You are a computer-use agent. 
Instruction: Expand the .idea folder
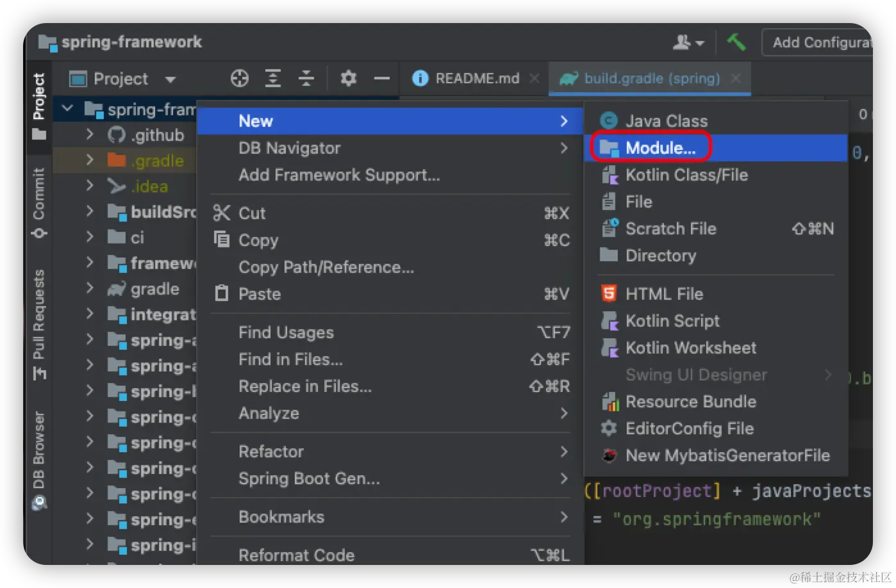[x=90, y=186]
